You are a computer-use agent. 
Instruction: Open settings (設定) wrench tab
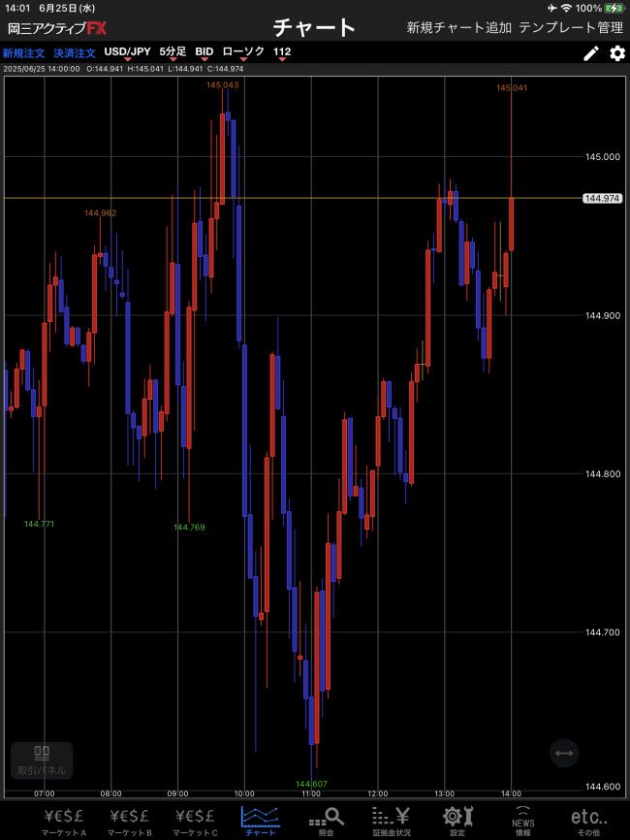[457, 822]
